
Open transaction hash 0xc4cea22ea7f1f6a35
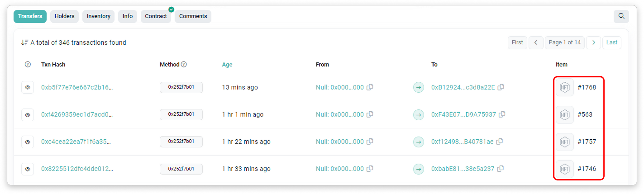point(76,142)
